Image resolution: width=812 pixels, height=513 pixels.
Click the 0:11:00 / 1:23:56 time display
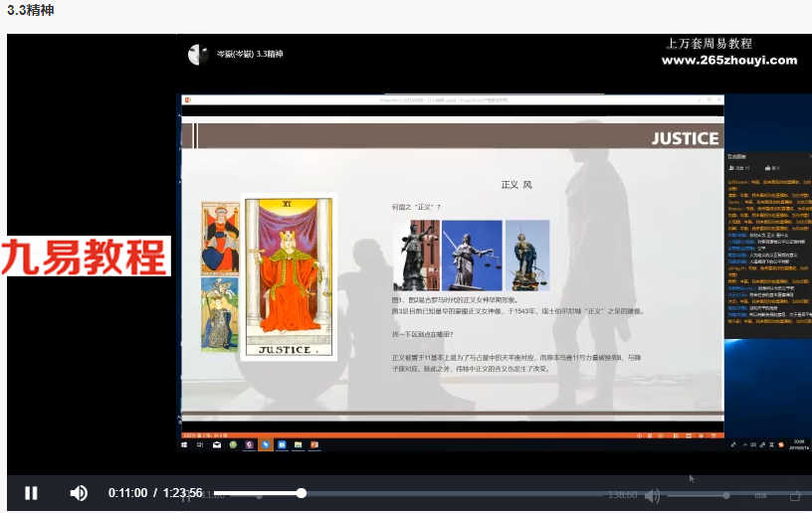155,493
